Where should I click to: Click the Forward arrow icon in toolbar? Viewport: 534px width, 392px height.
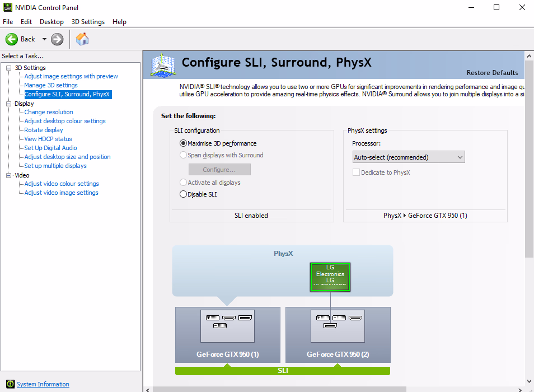pyautogui.click(x=57, y=39)
